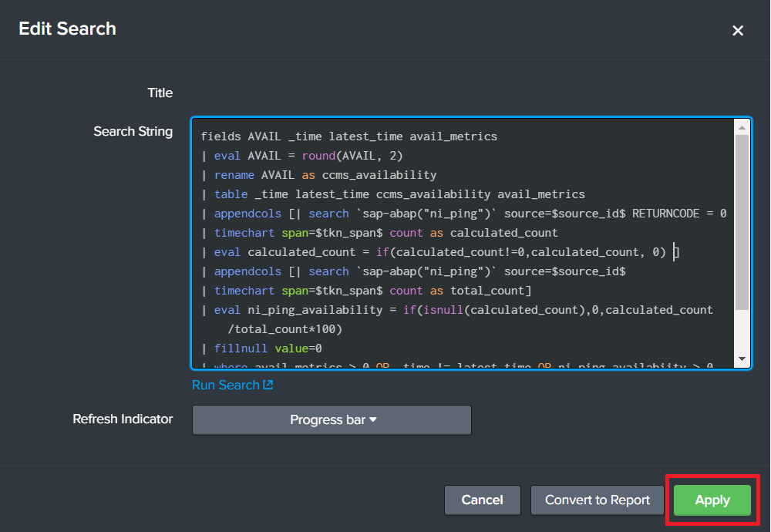
Task: Click Convert to Report
Action: (598, 500)
